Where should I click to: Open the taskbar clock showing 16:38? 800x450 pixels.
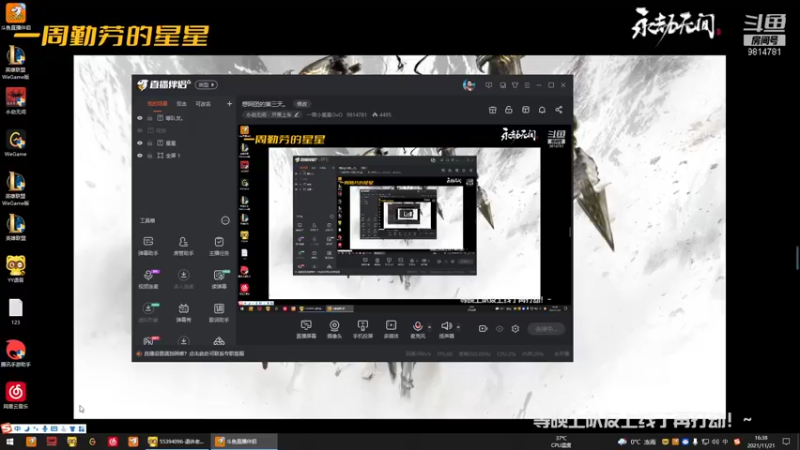761,442
